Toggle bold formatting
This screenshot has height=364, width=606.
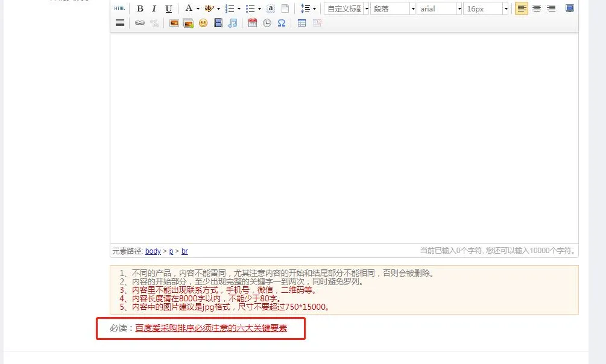pos(140,8)
